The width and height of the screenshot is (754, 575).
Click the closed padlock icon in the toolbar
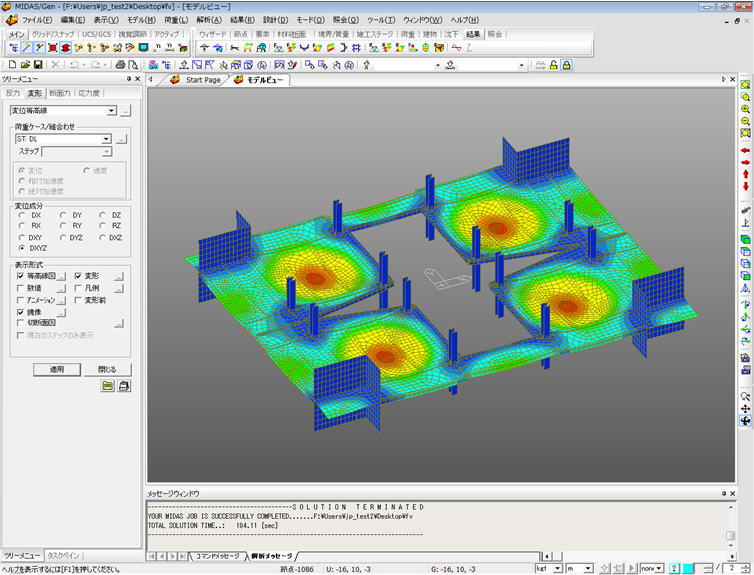(566, 65)
